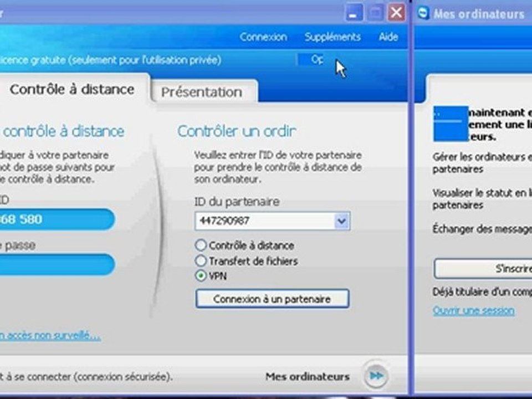The image size is (532, 399).
Task: Click the S'inscrire button in Mes ordinateurs window
Action: tap(483, 269)
